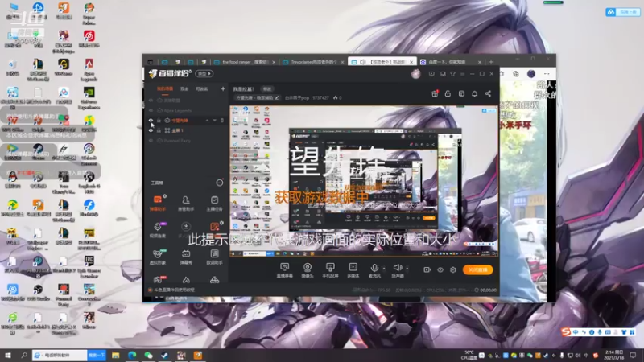Click the unlock padlock icon in header
The image size is (644, 362).
(448, 93)
